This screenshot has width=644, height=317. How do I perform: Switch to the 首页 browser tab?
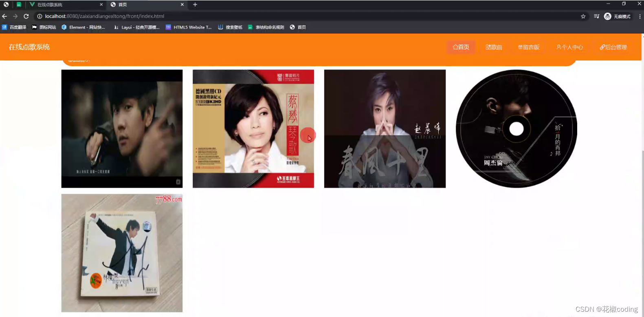(x=147, y=4)
